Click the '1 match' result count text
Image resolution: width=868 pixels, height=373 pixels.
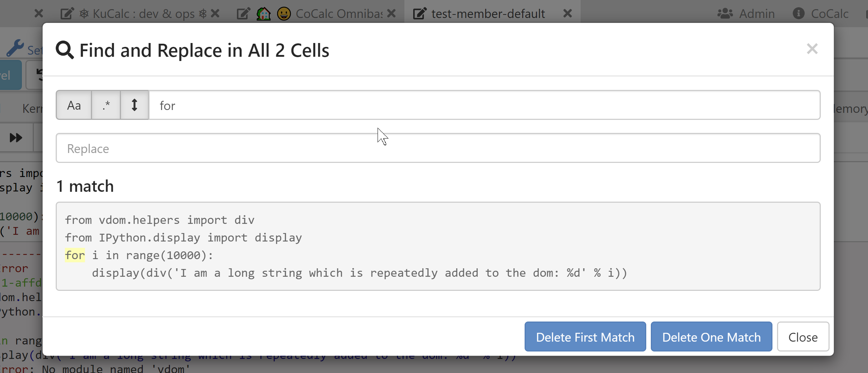pyautogui.click(x=85, y=186)
